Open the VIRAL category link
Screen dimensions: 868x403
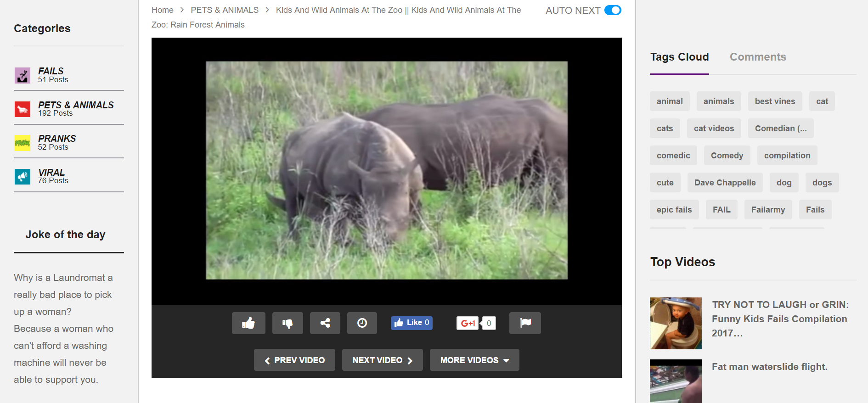[x=51, y=173]
